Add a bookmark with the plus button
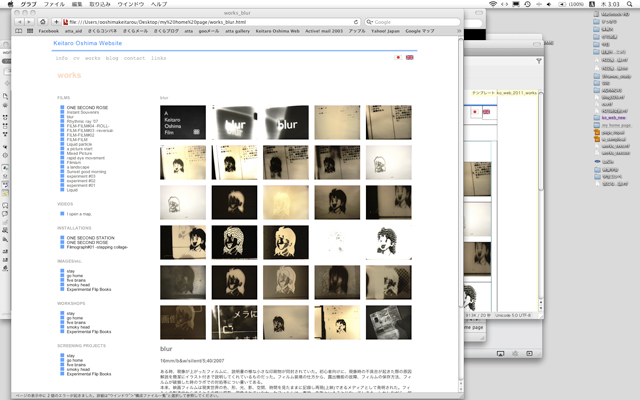This screenshot has width=640, height=400. coord(56,22)
